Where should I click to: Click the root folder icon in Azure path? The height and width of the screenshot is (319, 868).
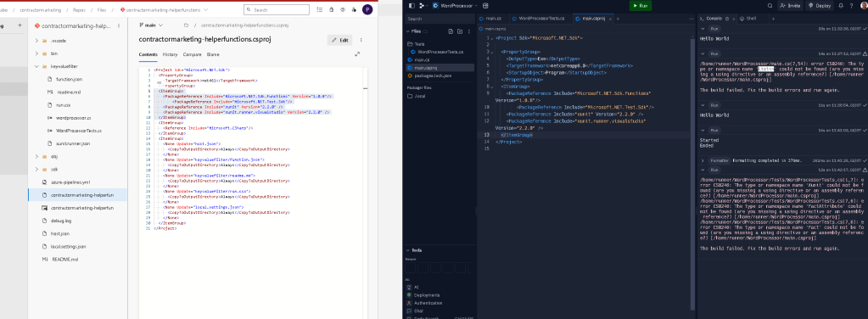pos(187,25)
